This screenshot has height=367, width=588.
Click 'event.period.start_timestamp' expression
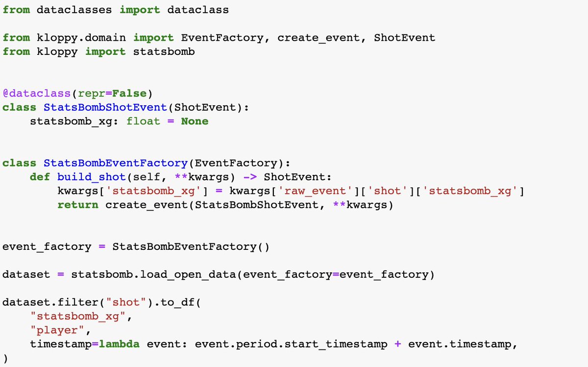(291, 344)
